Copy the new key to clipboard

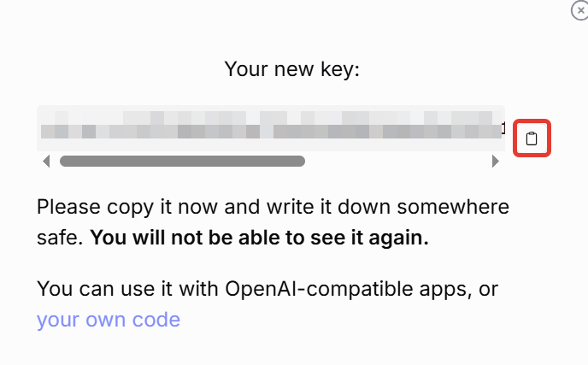532,139
